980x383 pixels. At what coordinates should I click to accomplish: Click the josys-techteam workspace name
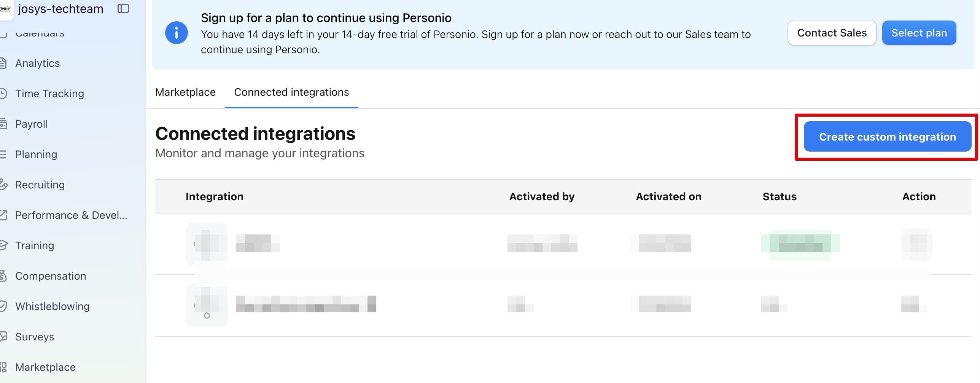[61, 8]
